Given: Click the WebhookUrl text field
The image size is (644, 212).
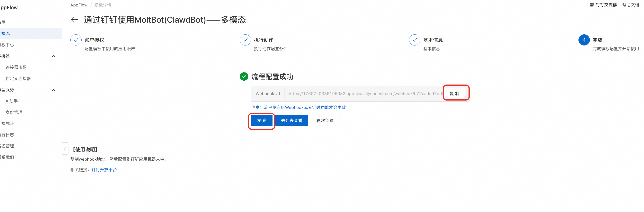Looking at the screenshot, I should (x=364, y=94).
